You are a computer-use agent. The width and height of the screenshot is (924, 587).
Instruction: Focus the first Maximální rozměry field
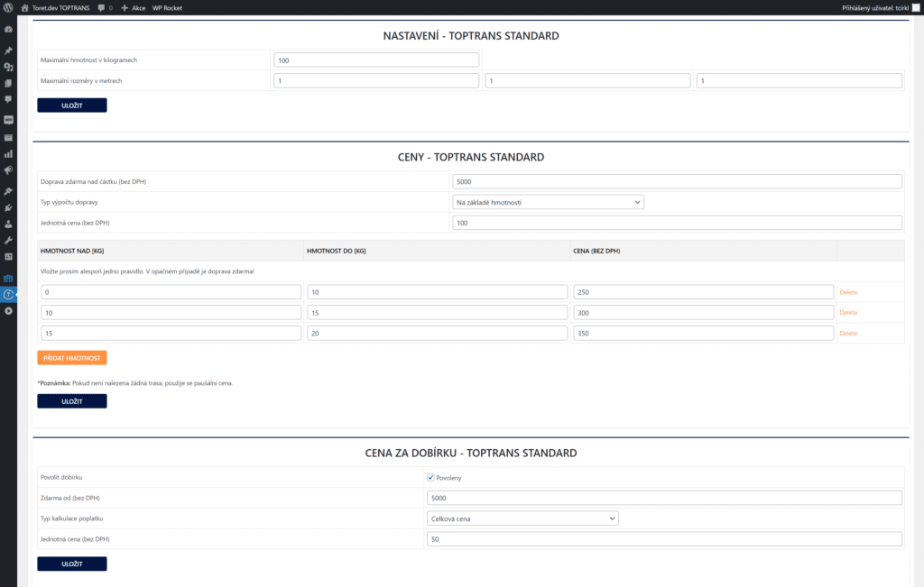pyautogui.click(x=376, y=80)
